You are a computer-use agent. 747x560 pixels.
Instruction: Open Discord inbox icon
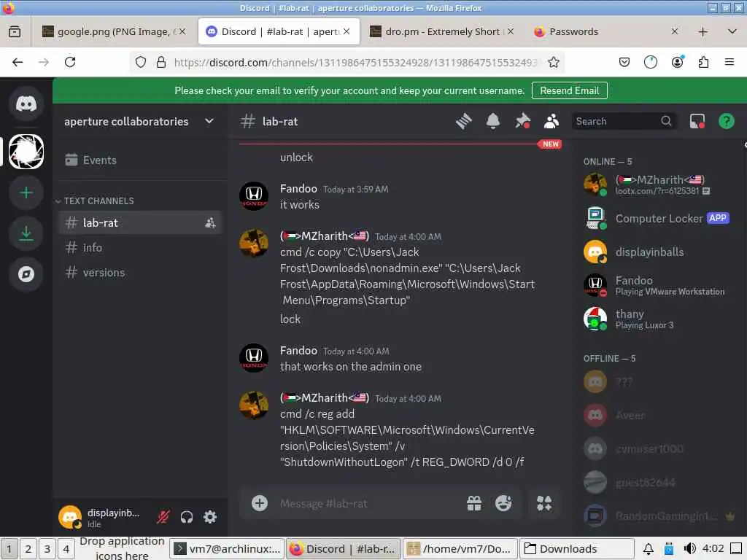coord(697,122)
